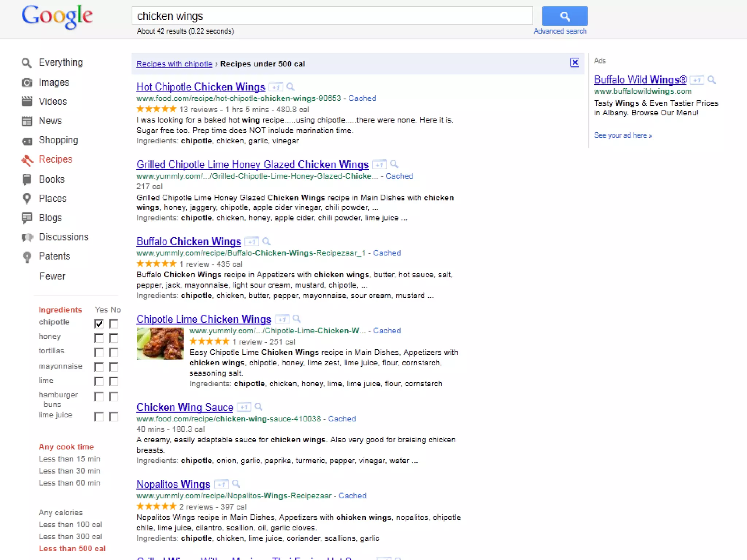This screenshot has width=747, height=560.
Task: Uncheck the chipotle Yes checkbox
Action: point(99,323)
